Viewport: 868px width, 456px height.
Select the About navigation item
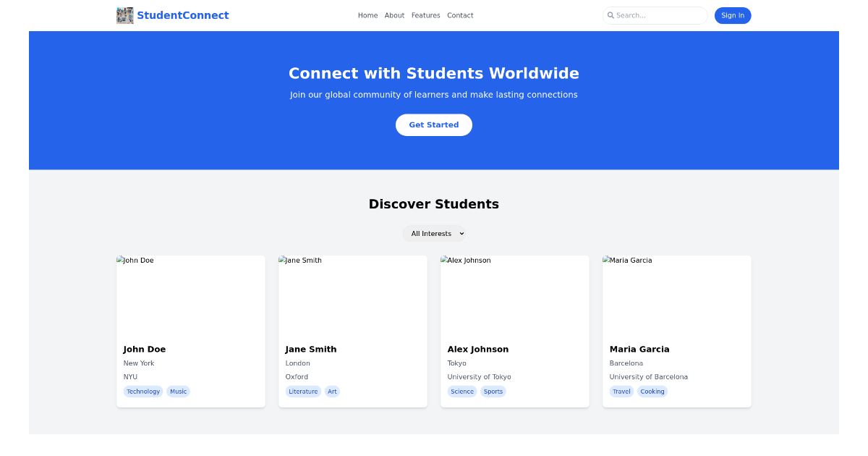(x=394, y=14)
